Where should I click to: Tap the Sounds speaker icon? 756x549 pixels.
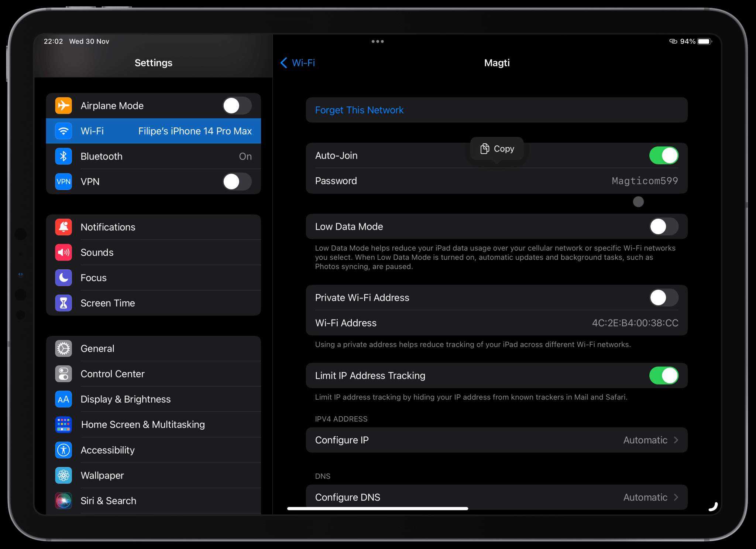(x=63, y=252)
